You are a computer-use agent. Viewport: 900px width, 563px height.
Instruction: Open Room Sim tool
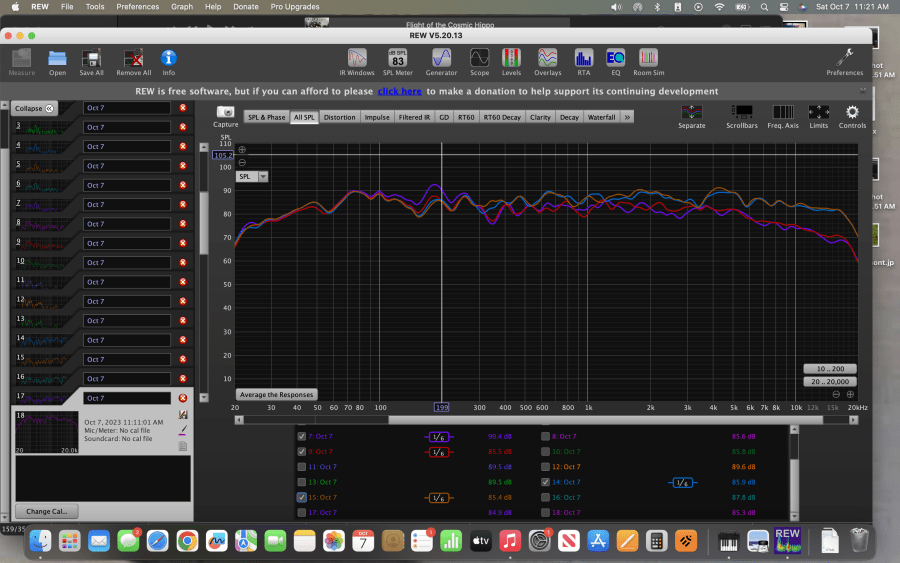[x=649, y=62]
